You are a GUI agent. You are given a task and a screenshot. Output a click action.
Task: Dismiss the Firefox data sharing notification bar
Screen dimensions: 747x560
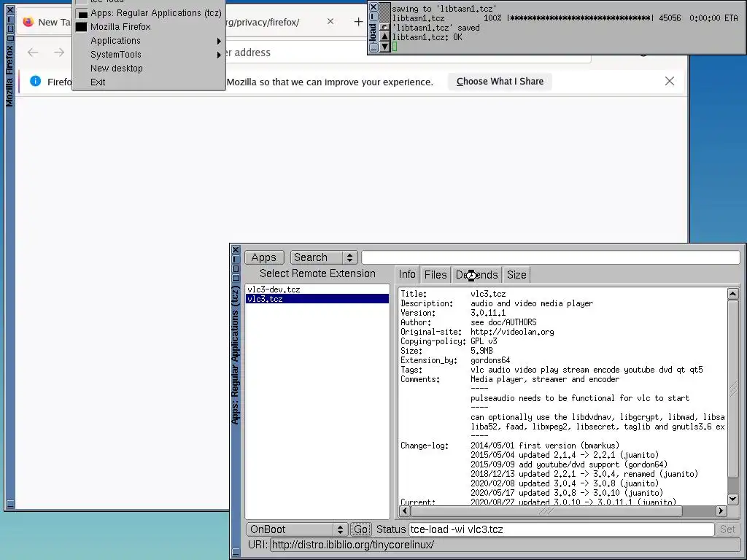(670, 82)
